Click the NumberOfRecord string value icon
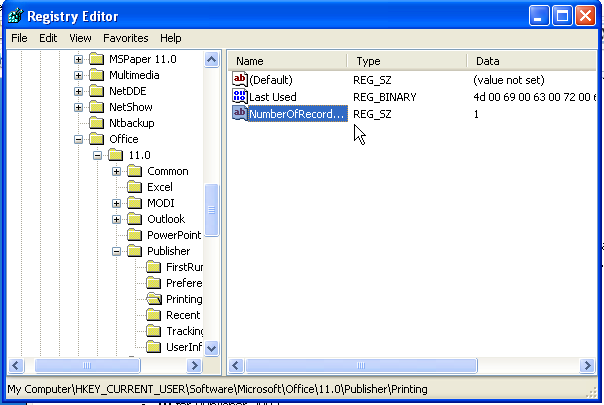 [x=240, y=113]
